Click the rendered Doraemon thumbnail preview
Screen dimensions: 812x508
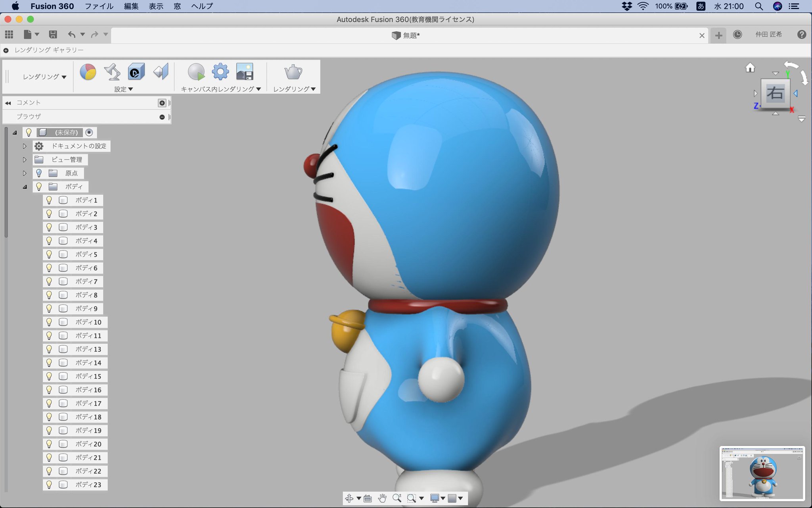(x=762, y=473)
